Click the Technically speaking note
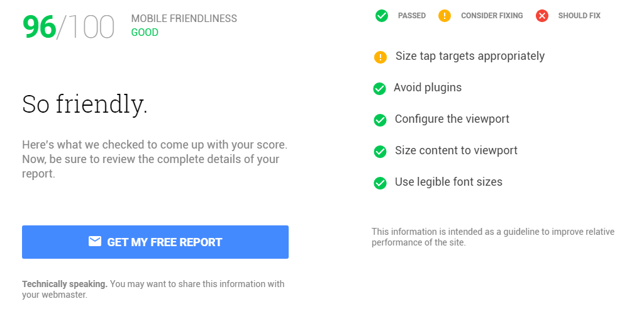Viewport: 644px width, 311px height. (153, 289)
